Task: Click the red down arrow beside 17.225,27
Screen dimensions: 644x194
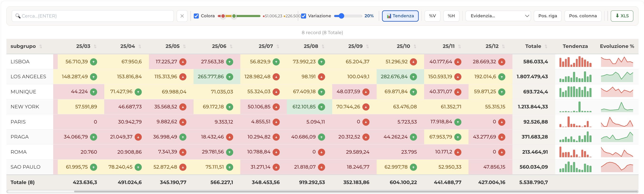Action: pyautogui.click(x=183, y=62)
